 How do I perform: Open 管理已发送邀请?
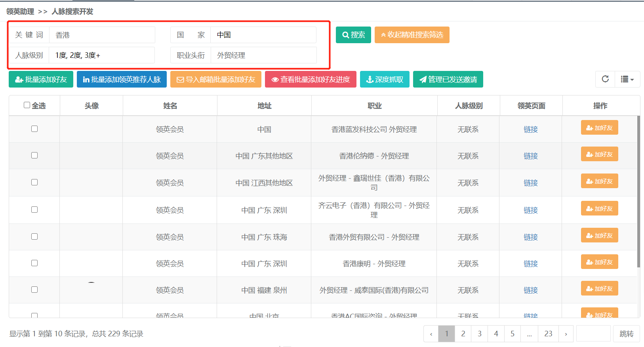click(448, 79)
